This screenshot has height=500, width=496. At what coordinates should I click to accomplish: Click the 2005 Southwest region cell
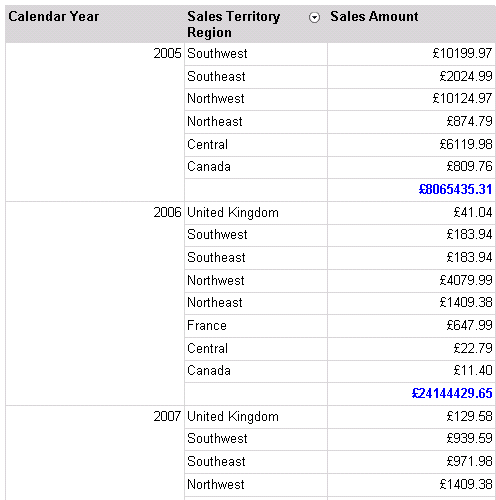[x=256, y=54]
